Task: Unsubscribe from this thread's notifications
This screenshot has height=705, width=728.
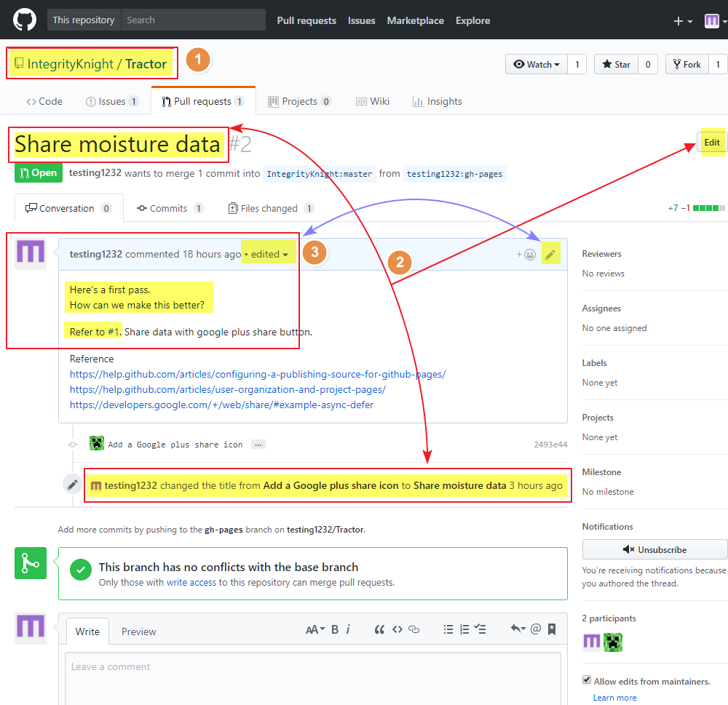Action: point(654,549)
